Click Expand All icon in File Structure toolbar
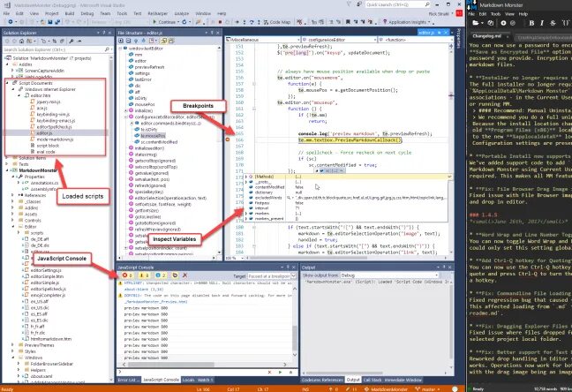The image size is (572, 392). [x=122, y=41]
